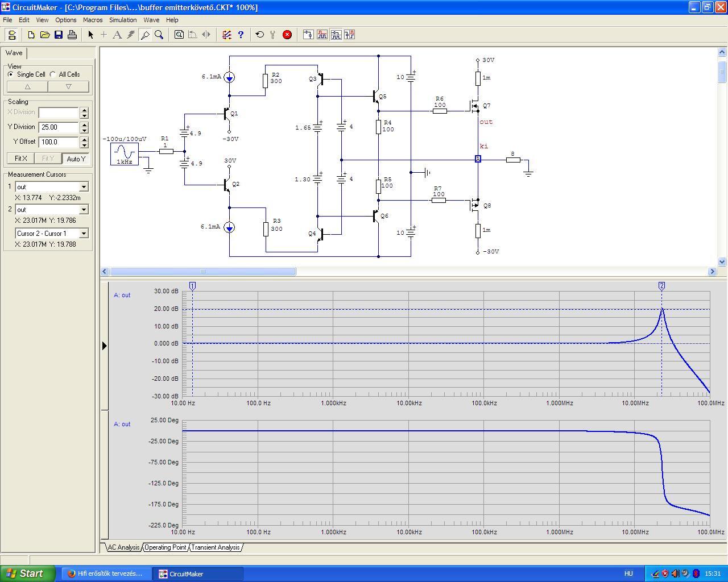Click the Save diskette icon
The height and width of the screenshot is (582, 728).
coord(59,35)
